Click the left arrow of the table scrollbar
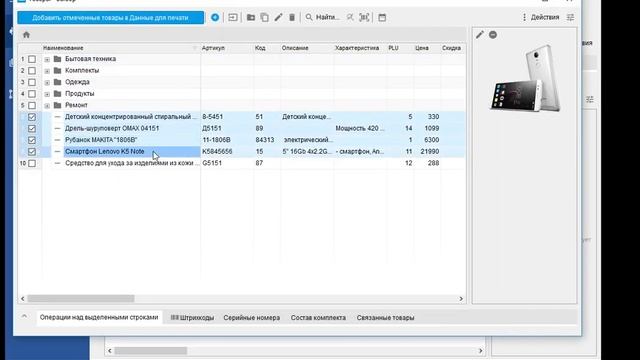The image size is (640, 360). (x=22, y=299)
